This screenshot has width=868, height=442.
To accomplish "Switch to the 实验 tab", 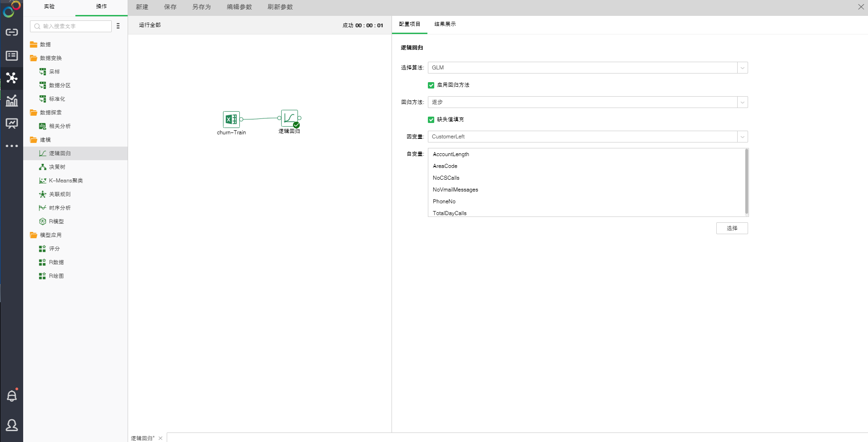I will tap(49, 7).
